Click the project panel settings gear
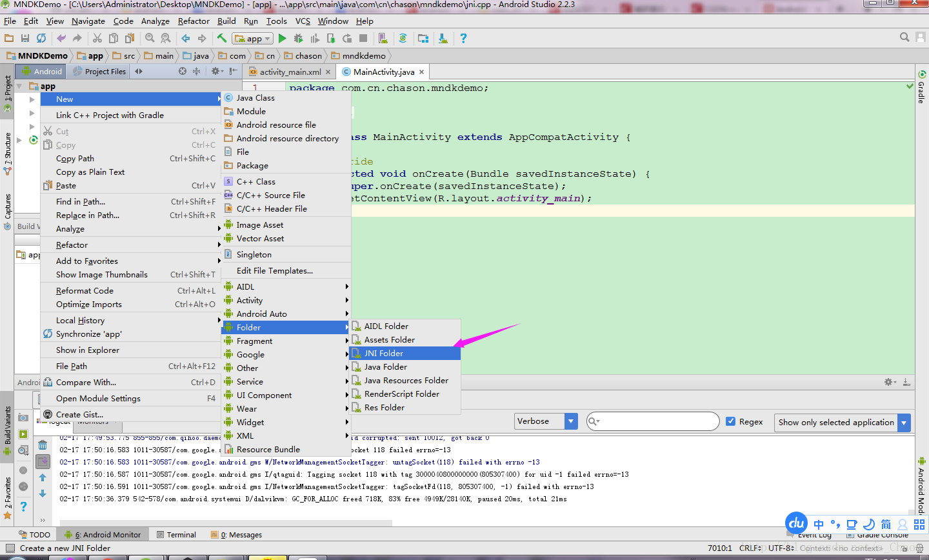The height and width of the screenshot is (560, 929). tap(216, 71)
